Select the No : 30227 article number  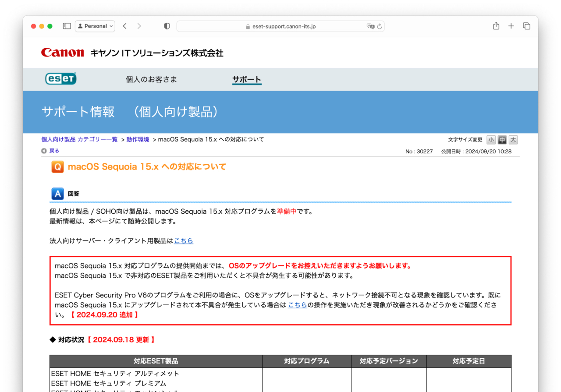419,152
